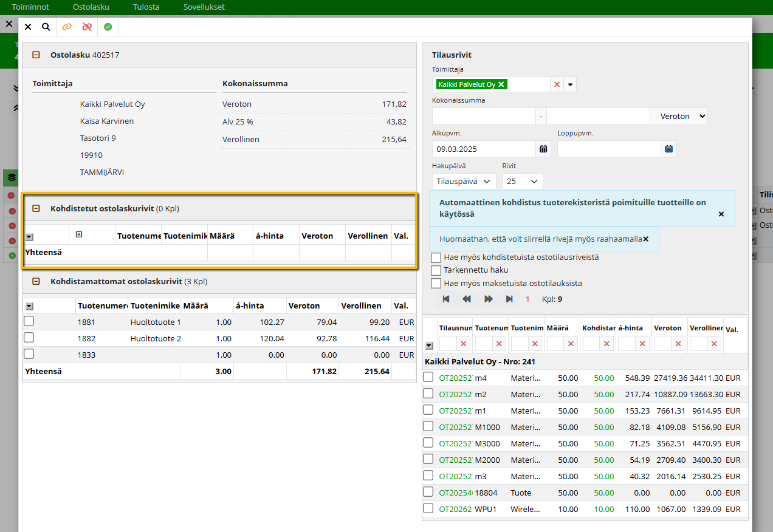Open the Hakupäivä Tilauspäivä dropdown
The width and height of the screenshot is (773, 532).
coord(464,182)
